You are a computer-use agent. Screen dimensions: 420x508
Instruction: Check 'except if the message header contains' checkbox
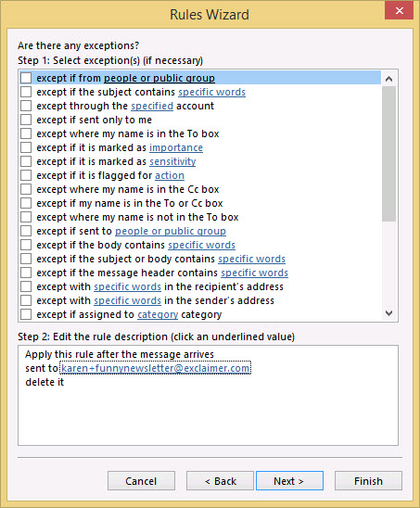(x=26, y=273)
